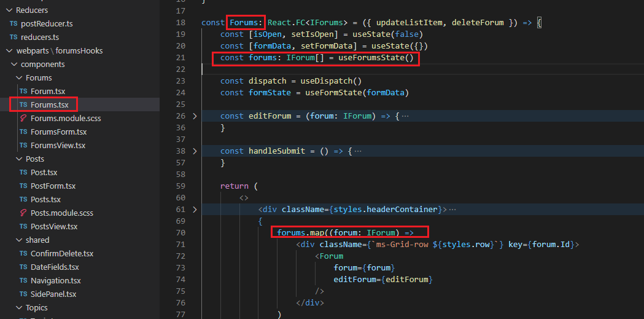Unfold the handleSubmit function at line 38
Image resolution: width=644 pixels, height=319 pixels.
(195, 151)
